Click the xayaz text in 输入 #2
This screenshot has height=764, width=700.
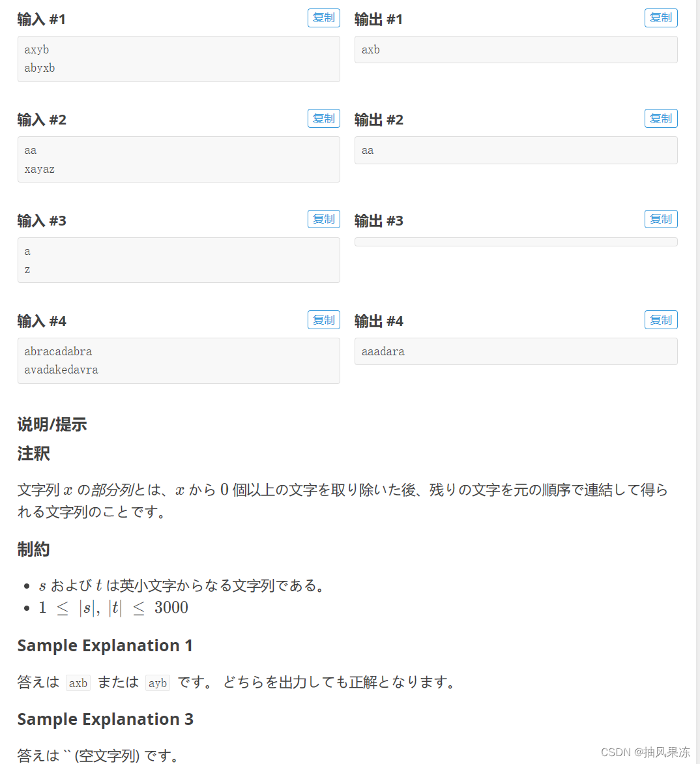(x=39, y=168)
